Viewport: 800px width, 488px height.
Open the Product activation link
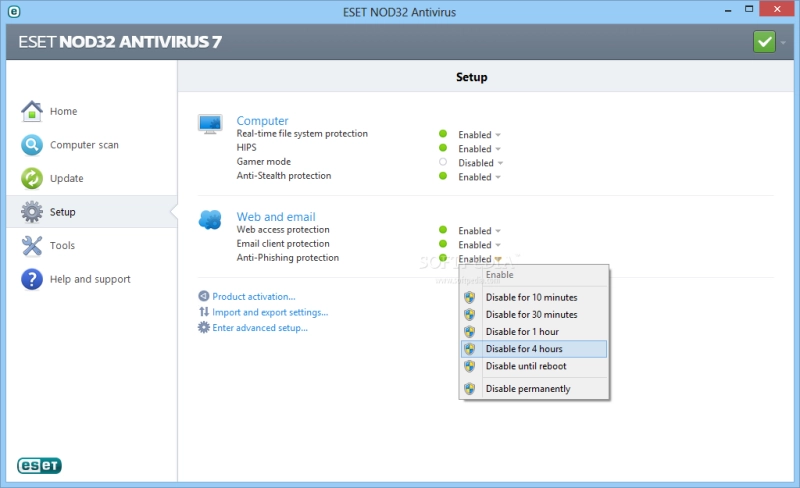coord(254,297)
